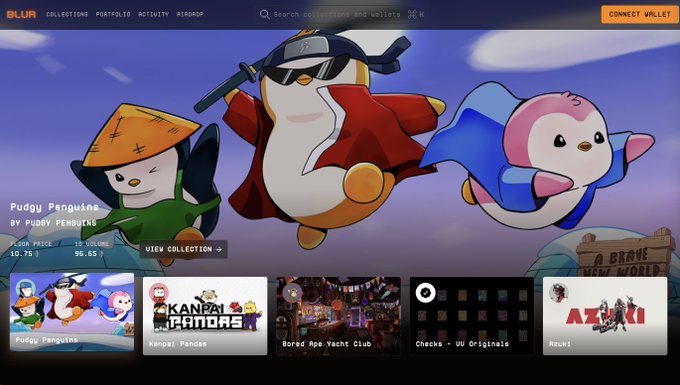680x385 pixels.
Task: Open the Collections menu item
Action: [x=67, y=14]
